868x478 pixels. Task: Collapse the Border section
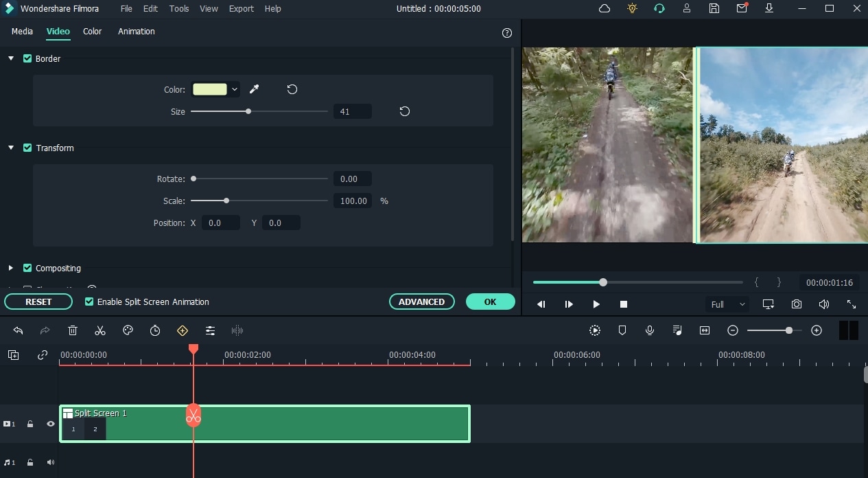(11, 58)
